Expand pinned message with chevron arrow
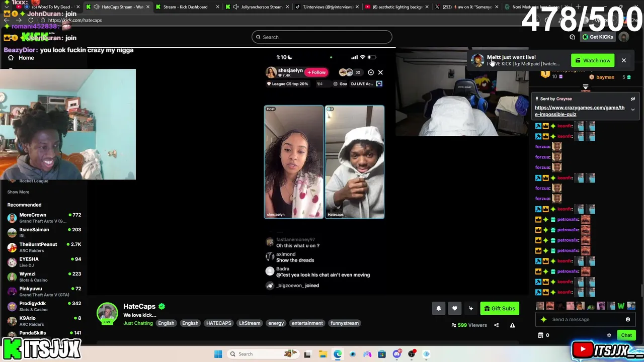Viewport: 644px width, 362px height. pos(632,110)
